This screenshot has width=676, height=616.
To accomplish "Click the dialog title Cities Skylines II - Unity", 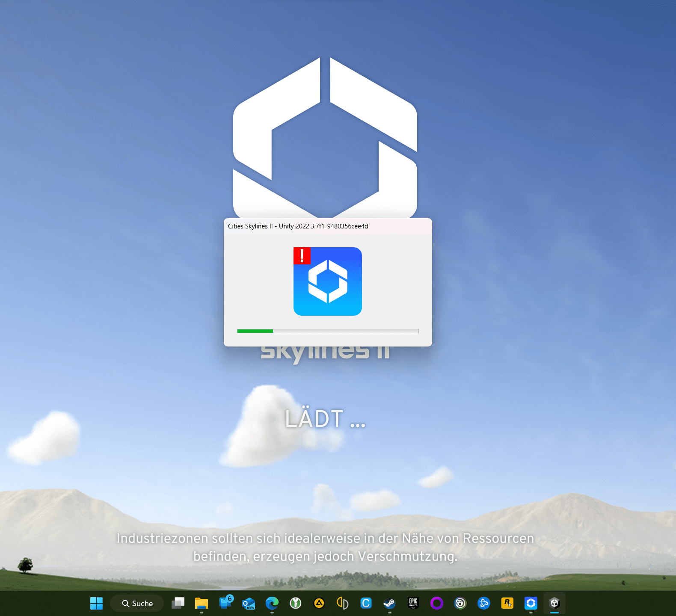I will pyautogui.click(x=298, y=226).
